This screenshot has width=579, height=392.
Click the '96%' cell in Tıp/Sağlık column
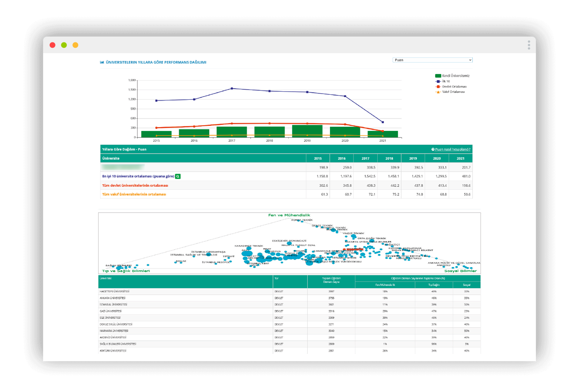pos(434,344)
